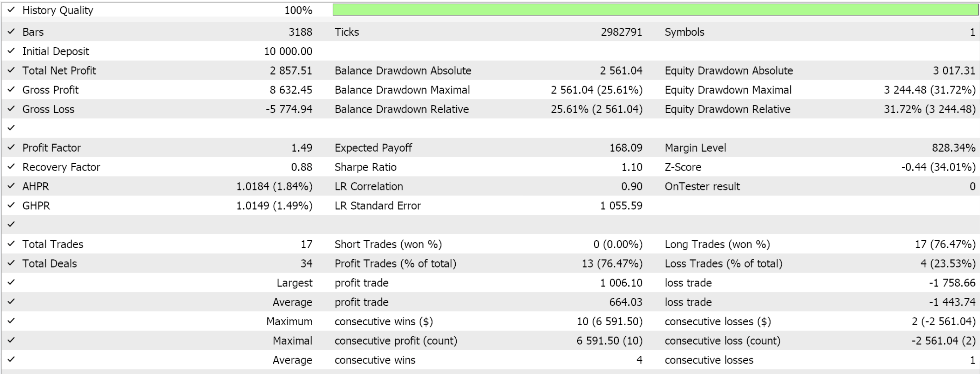Click the Balance Drawdown Maximal label
Image resolution: width=980 pixels, height=374 pixels.
[x=402, y=90]
